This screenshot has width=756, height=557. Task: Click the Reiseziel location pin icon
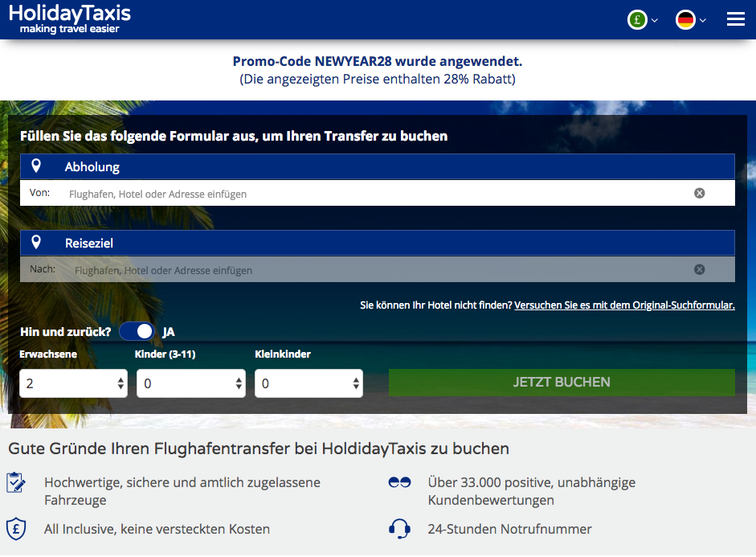pos(36,242)
